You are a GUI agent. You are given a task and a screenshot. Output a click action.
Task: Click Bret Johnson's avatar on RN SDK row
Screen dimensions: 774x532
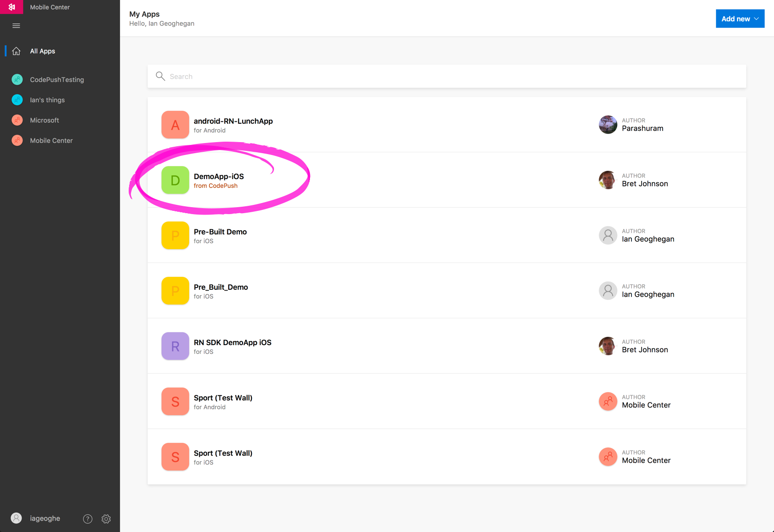click(x=608, y=346)
